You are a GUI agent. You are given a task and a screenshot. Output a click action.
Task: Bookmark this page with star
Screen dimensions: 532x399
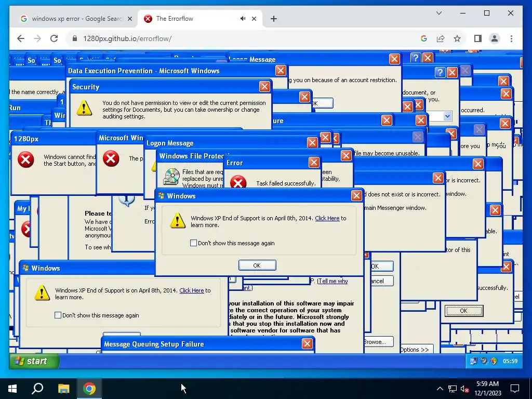pyautogui.click(x=457, y=38)
